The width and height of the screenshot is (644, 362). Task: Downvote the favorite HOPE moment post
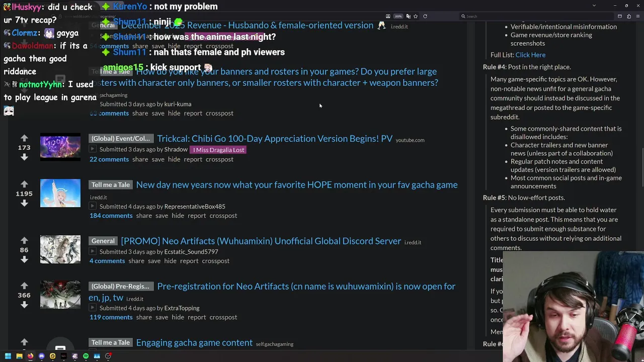pos(24,203)
